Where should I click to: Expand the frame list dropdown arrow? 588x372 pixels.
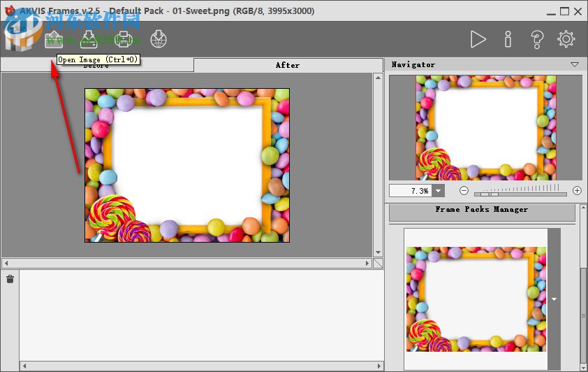[x=554, y=299]
